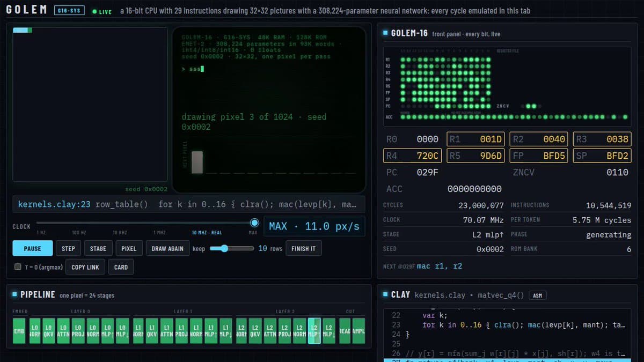Screen dimensions: 644x362
Task: Select the 10 MHZ · REAL clock mark
Action: click(207, 233)
